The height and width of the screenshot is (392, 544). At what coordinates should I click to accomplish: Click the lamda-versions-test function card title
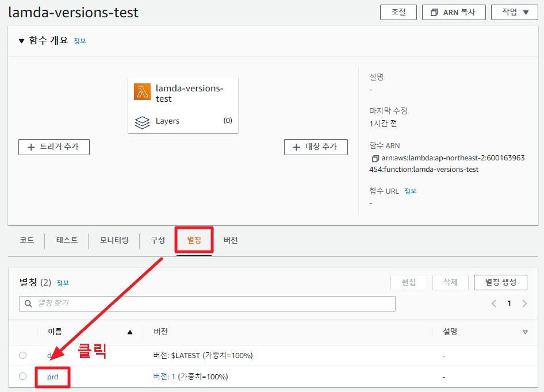pos(189,94)
